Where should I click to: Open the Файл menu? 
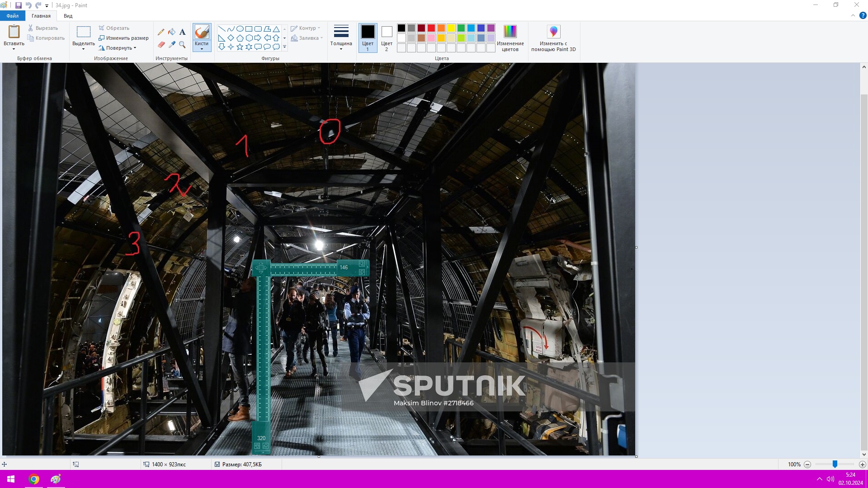pyautogui.click(x=13, y=16)
